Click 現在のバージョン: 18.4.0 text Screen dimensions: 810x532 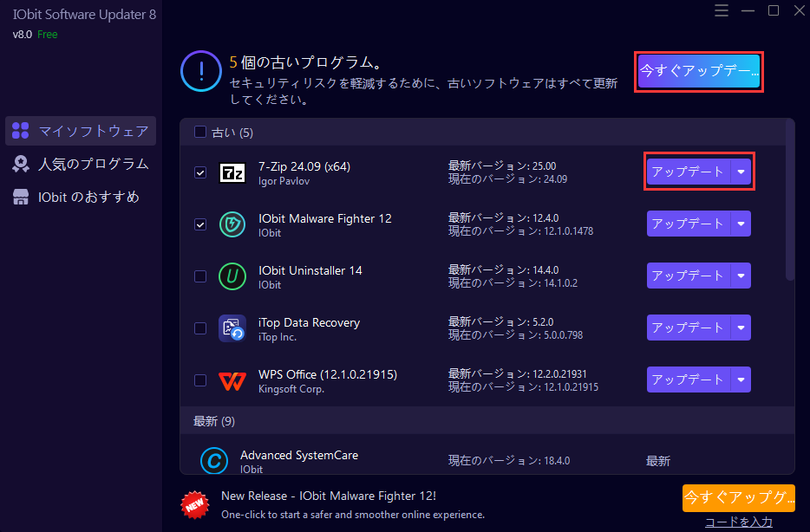tap(509, 460)
